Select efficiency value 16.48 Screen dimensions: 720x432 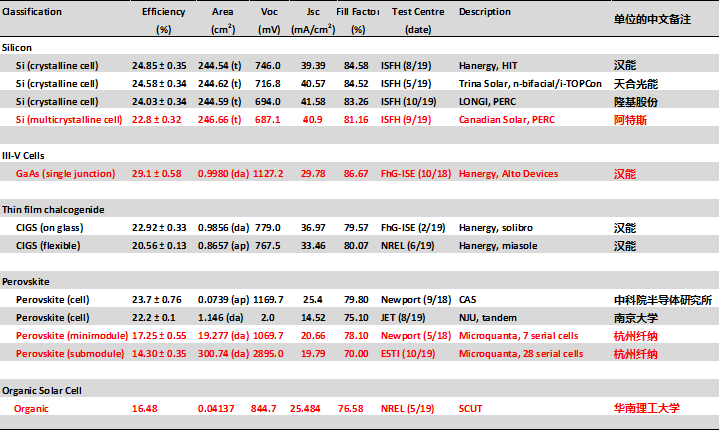pos(145,409)
